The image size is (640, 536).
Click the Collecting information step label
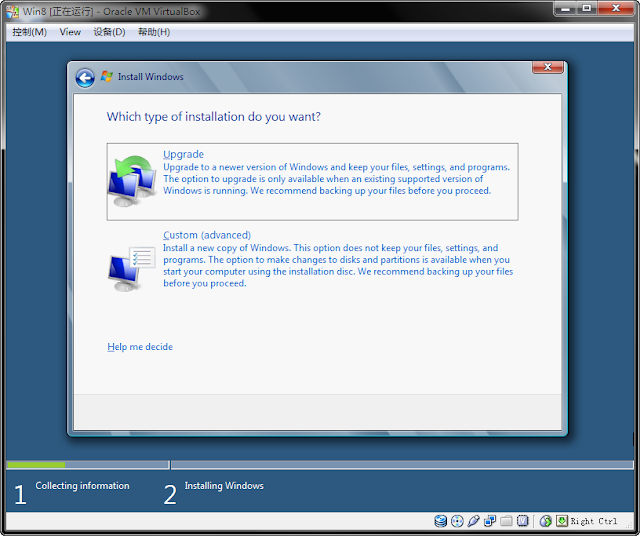[82, 485]
